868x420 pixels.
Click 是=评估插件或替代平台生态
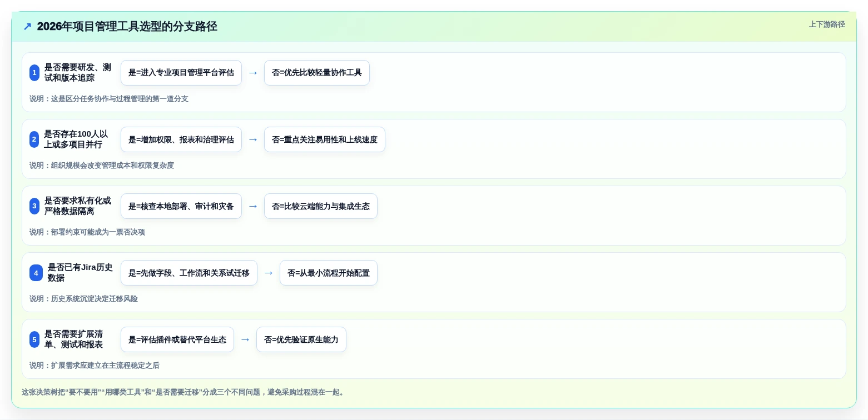pyautogui.click(x=177, y=339)
